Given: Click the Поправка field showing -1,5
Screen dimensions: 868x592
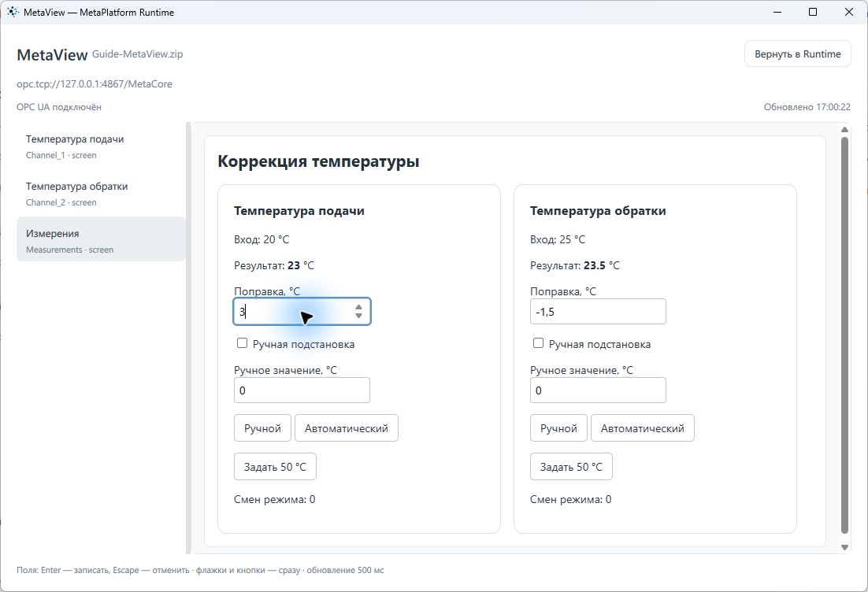Looking at the screenshot, I should tap(598, 312).
